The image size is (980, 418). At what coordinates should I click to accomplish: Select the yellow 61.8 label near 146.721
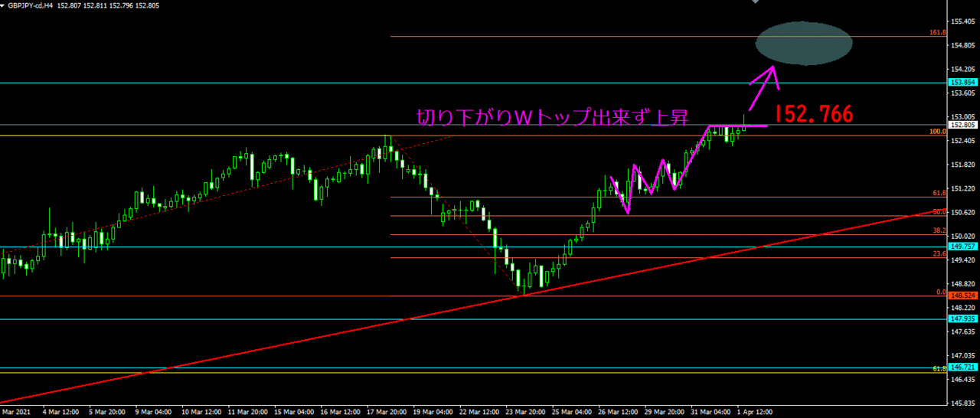[941, 369]
